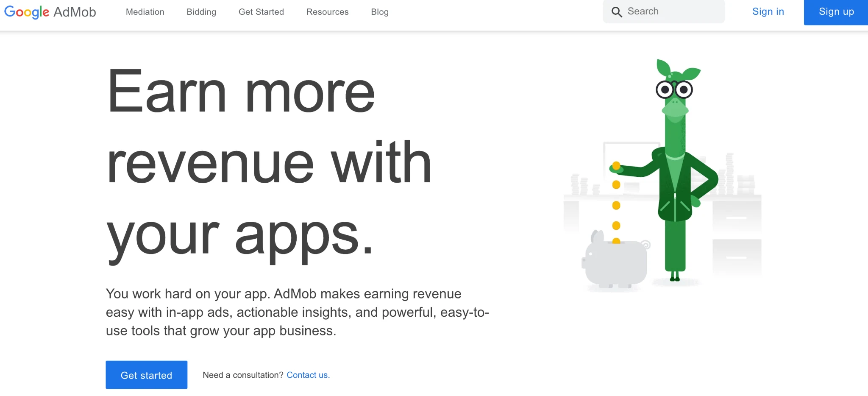Open the Mediation menu
868x396 pixels.
point(145,12)
